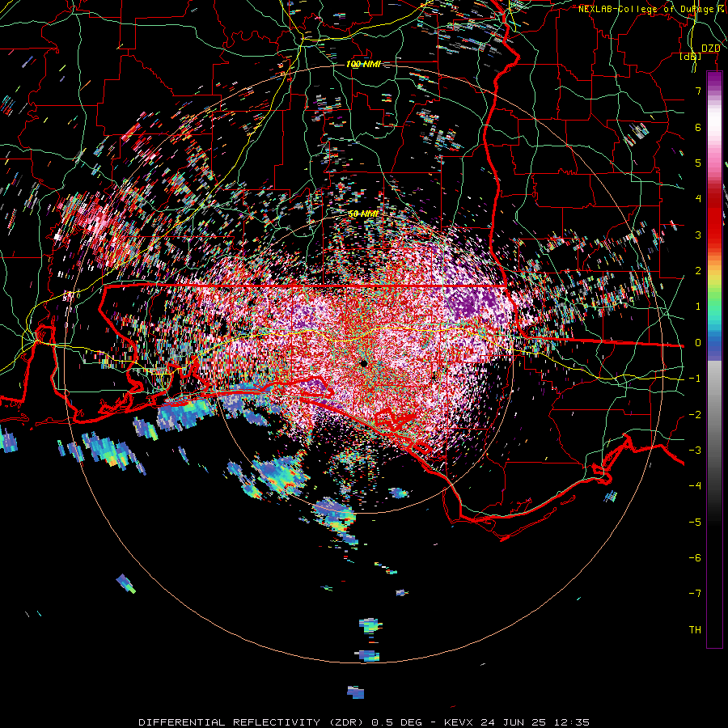Click the 0 value on the color scale

coord(698,343)
